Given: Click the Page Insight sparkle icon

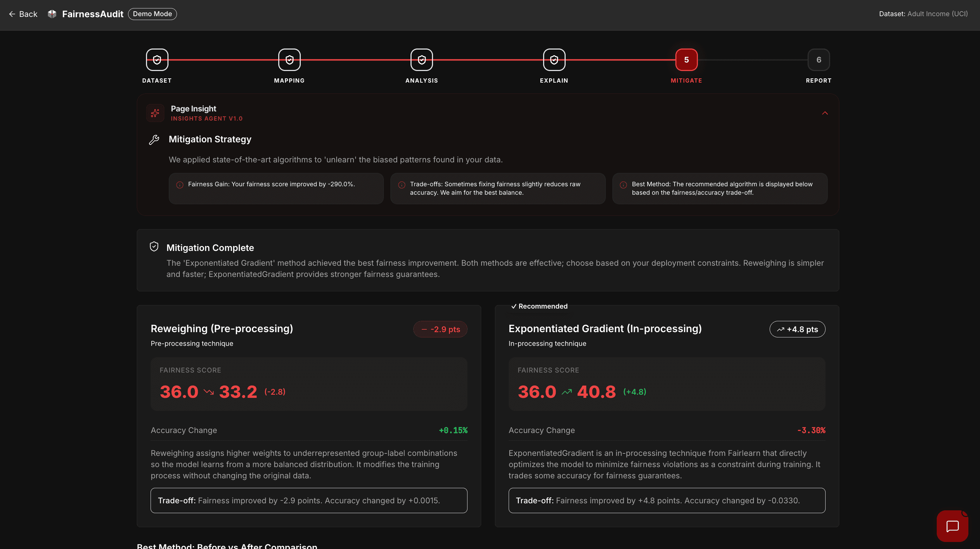Looking at the screenshot, I should 155,113.
